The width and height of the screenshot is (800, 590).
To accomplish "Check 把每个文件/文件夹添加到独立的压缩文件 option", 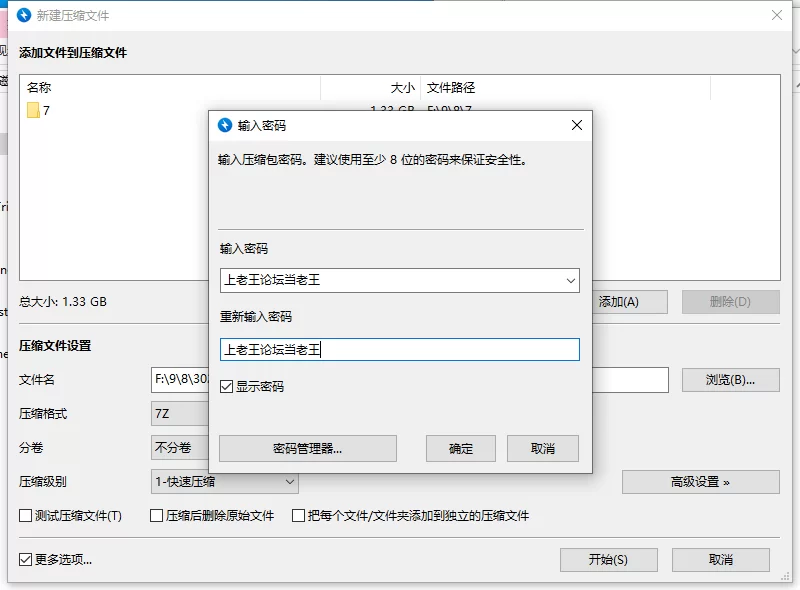I will [298, 515].
